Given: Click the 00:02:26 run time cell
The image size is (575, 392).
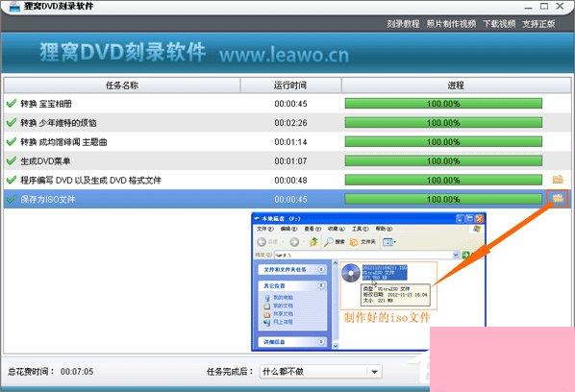Looking at the screenshot, I should (x=290, y=123).
